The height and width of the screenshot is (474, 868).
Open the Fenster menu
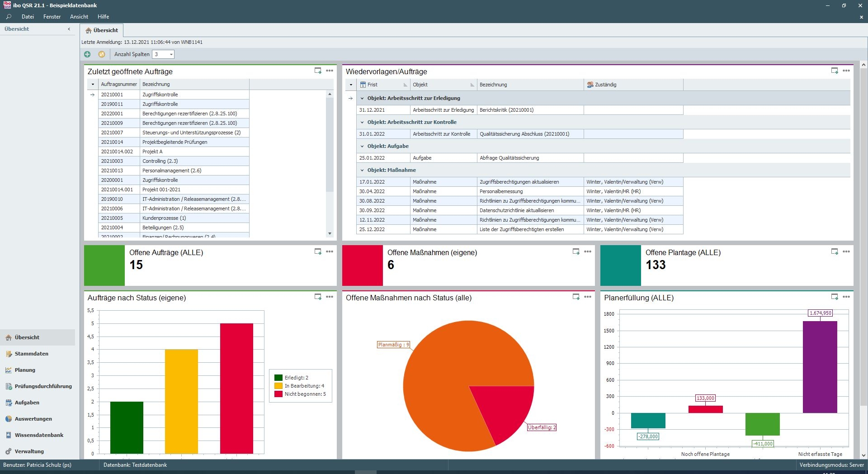(52, 17)
